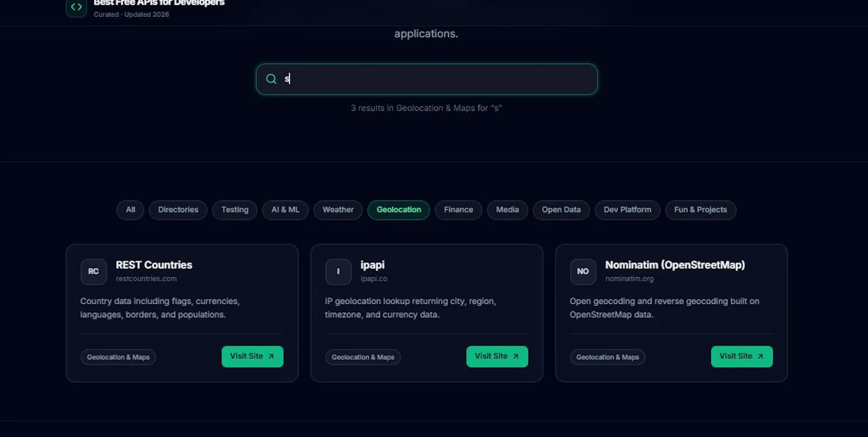Click the Best Free APIs for Developers header title

[159, 3]
